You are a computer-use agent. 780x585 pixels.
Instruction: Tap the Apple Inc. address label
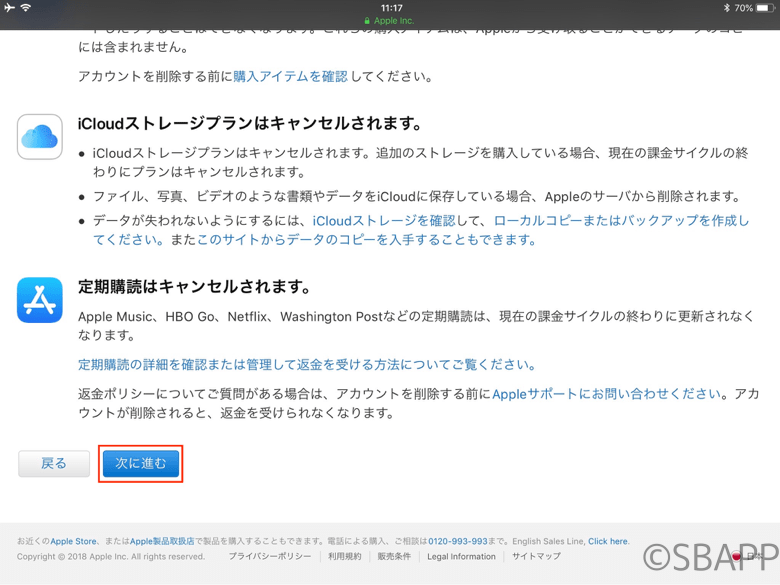[394, 21]
